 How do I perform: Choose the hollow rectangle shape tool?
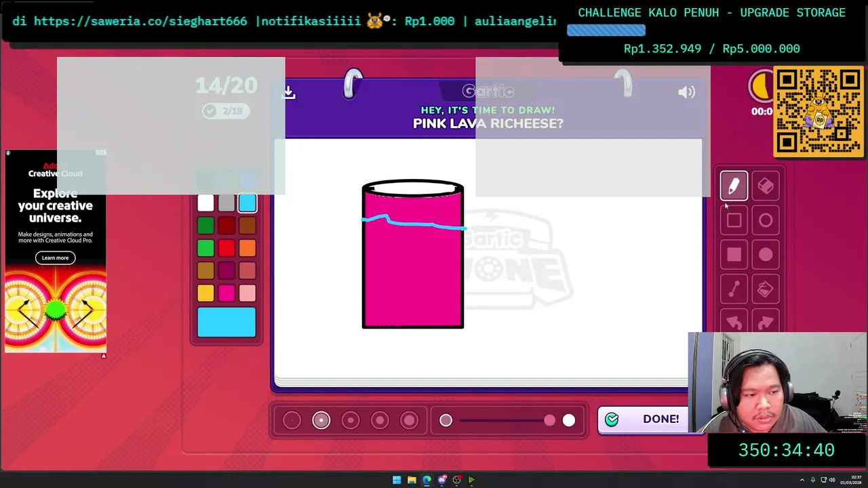pyautogui.click(x=734, y=220)
